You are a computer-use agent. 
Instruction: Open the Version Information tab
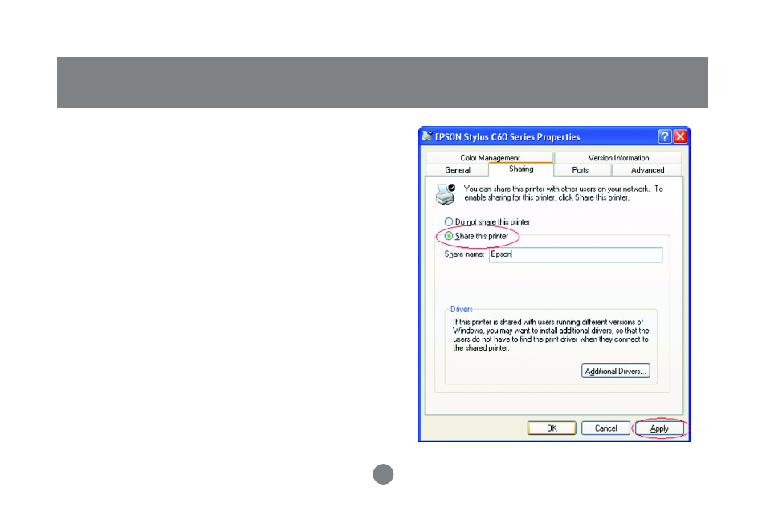pos(618,157)
